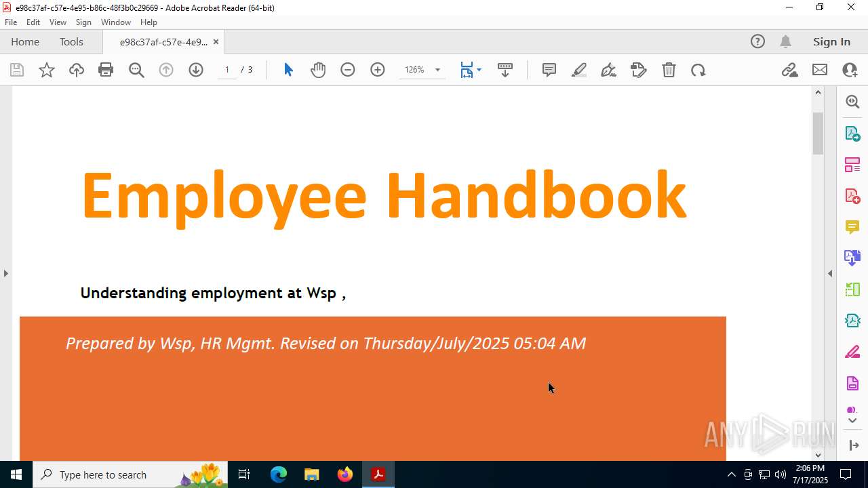
Task: Click the 'Employee Handbook' title text
Action: (x=384, y=197)
